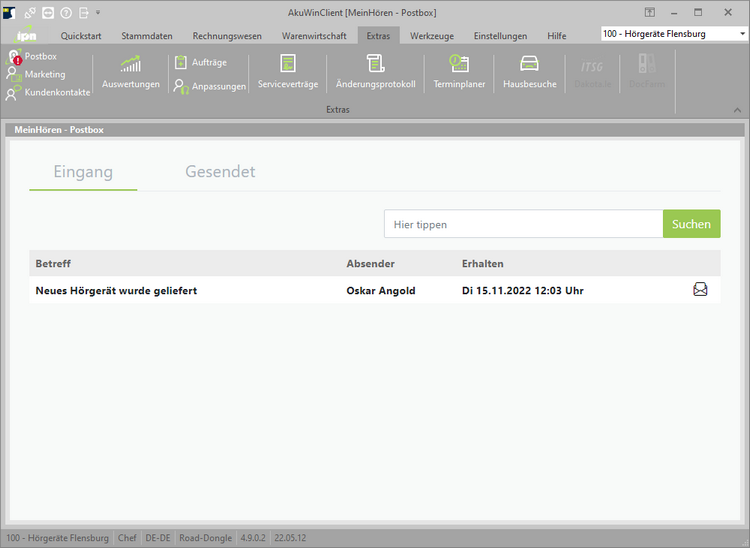Image resolution: width=750 pixels, height=548 pixels.
Task: Click the Auswertungen chart icon
Action: point(130,65)
